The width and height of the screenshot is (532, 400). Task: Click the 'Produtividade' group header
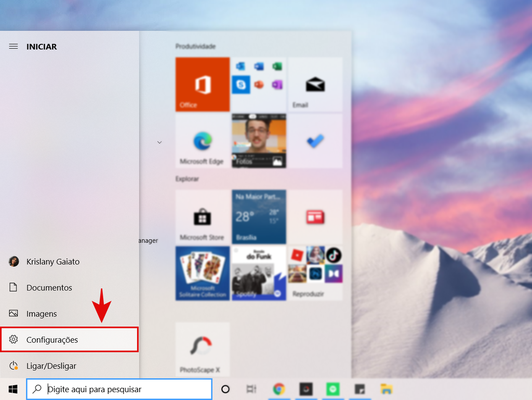(195, 46)
